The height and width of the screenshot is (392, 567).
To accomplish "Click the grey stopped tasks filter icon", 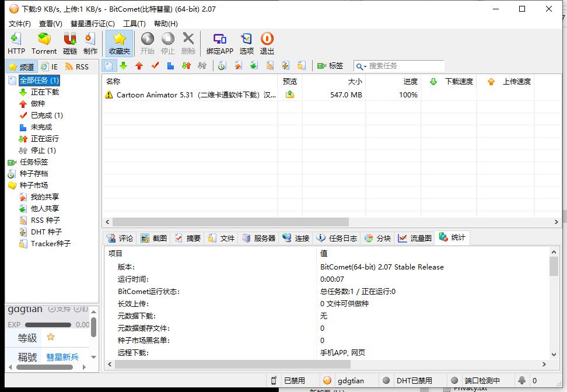I will click(x=202, y=66).
